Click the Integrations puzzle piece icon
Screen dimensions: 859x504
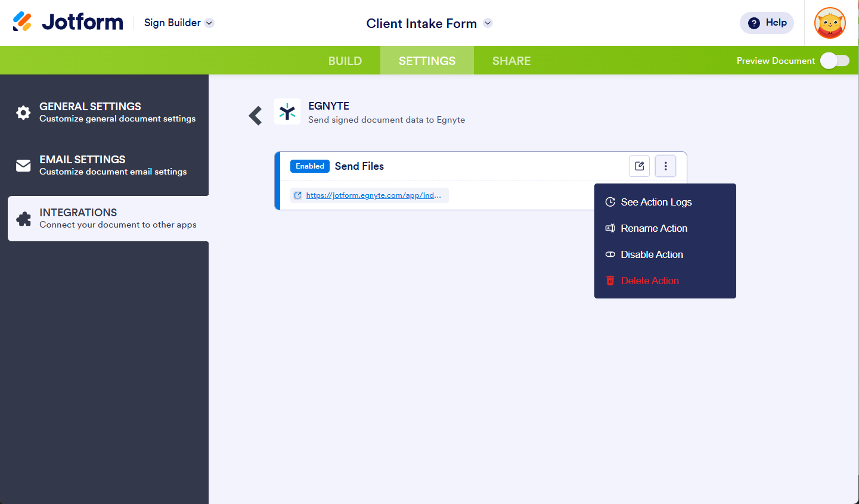(23, 219)
